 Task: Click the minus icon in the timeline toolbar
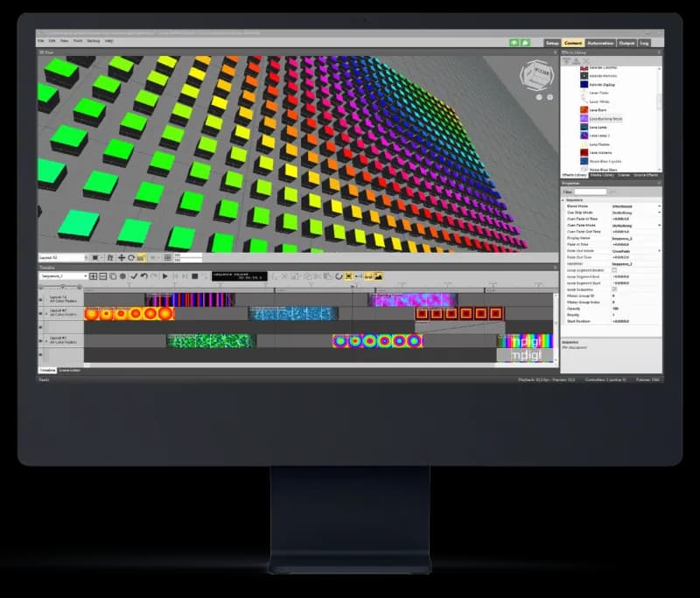coord(103,276)
